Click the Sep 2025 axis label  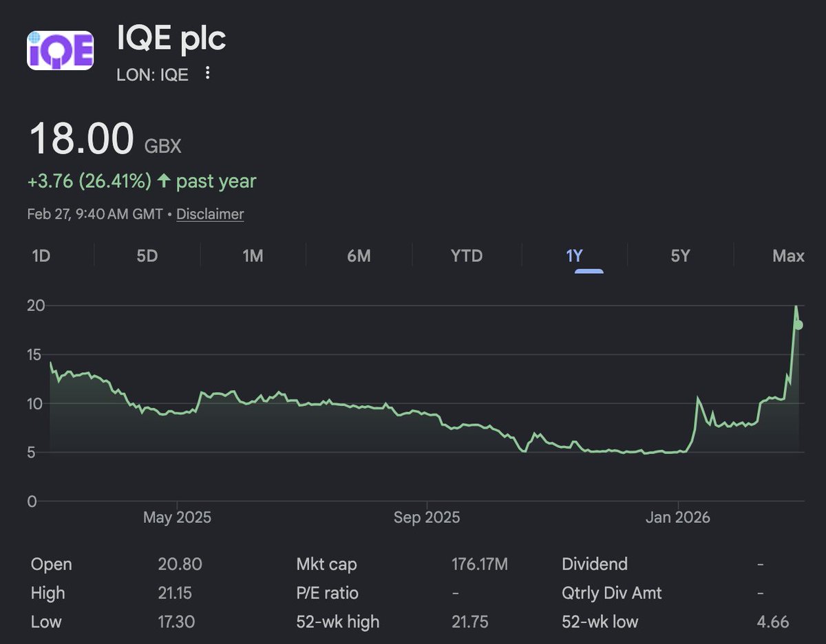[427, 517]
